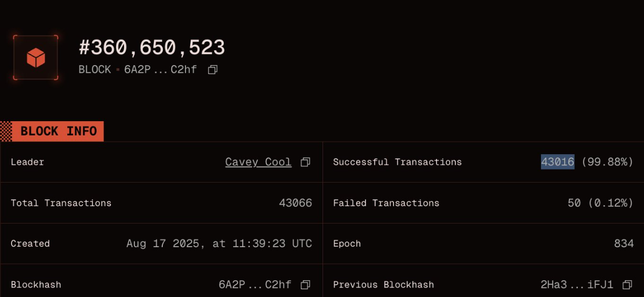Click the Total Transactions value 43066

click(295, 203)
